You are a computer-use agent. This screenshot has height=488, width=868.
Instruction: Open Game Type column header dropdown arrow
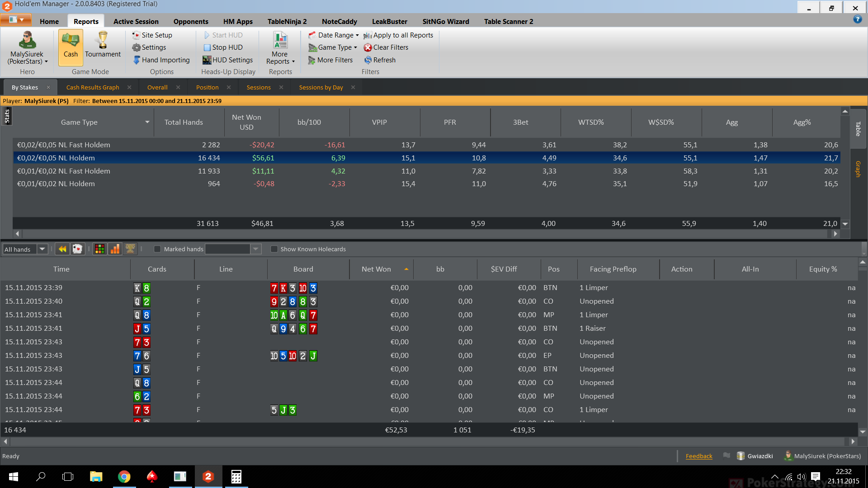pos(147,122)
